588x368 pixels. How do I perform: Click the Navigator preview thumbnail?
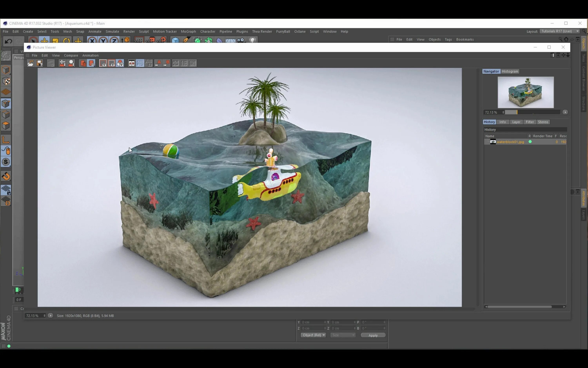[525, 92]
